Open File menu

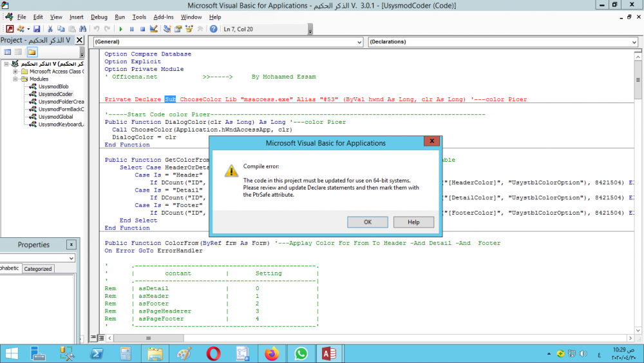tap(21, 17)
